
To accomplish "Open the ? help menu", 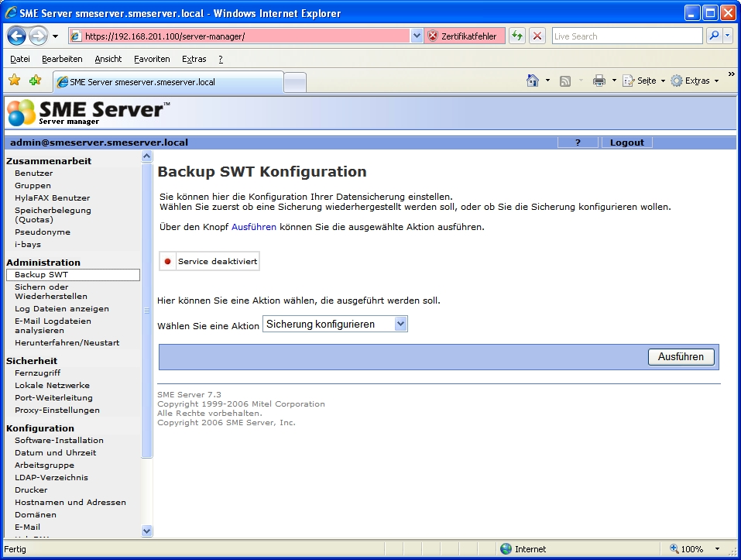I will (x=221, y=59).
